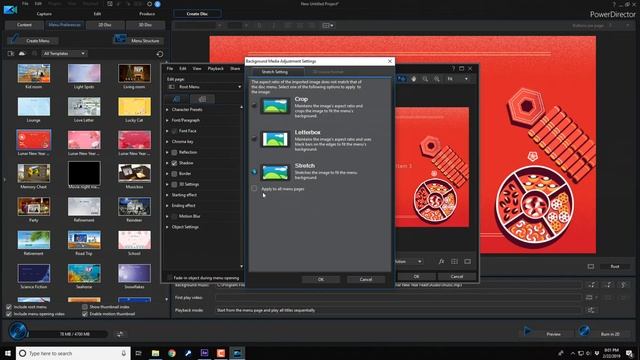640x360 pixels.
Task: Click the first play video browse icon
Action: [589, 298]
